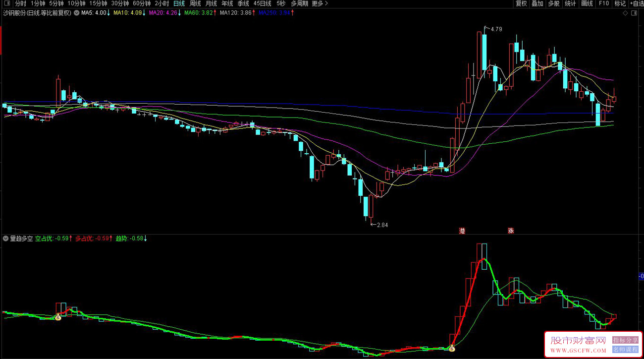
Task: Select the 30分钟 period
Action: pos(120,3)
